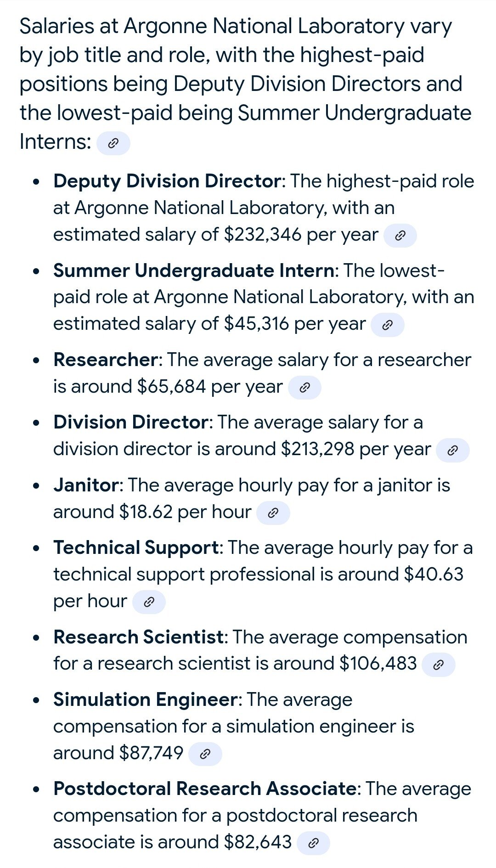Click link icon after $213,298 per year

(x=452, y=450)
